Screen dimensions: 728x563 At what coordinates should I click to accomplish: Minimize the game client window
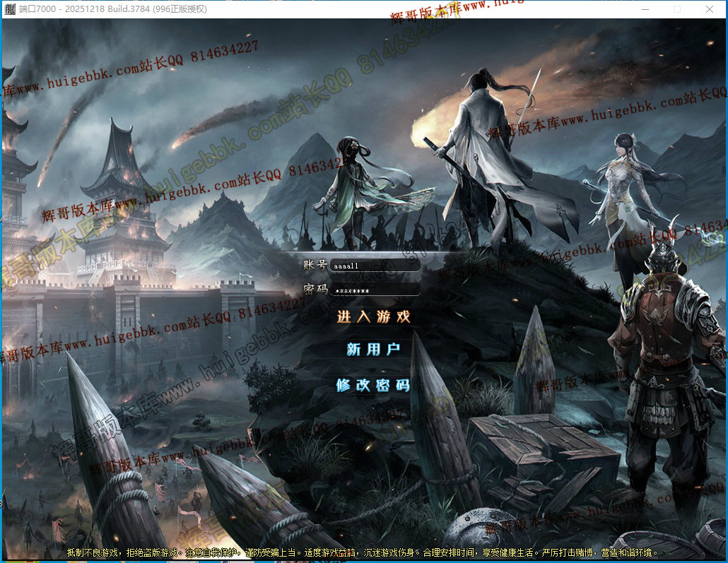pyautogui.click(x=644, y=9)
